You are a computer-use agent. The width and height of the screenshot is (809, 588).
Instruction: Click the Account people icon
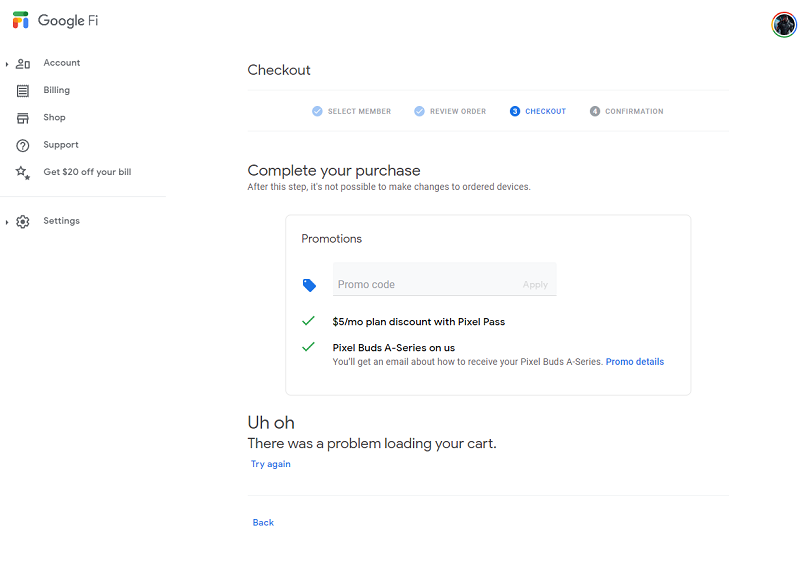23,63
